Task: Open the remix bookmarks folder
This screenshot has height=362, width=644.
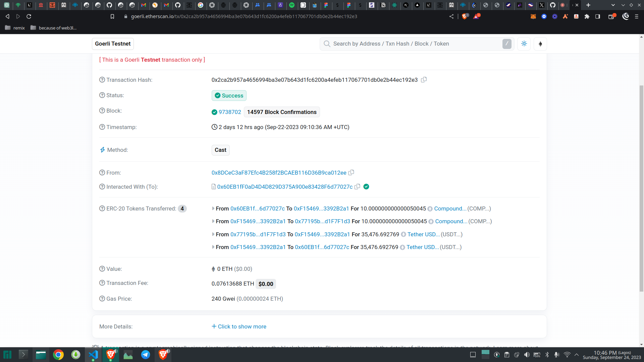Action: click(15, 28)
